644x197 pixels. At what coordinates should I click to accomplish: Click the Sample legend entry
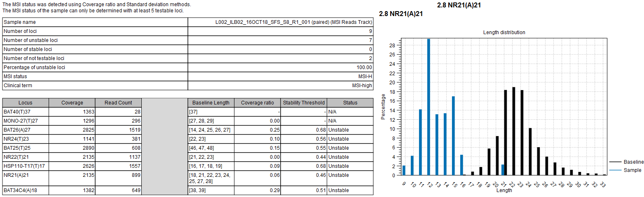[632, 170]
